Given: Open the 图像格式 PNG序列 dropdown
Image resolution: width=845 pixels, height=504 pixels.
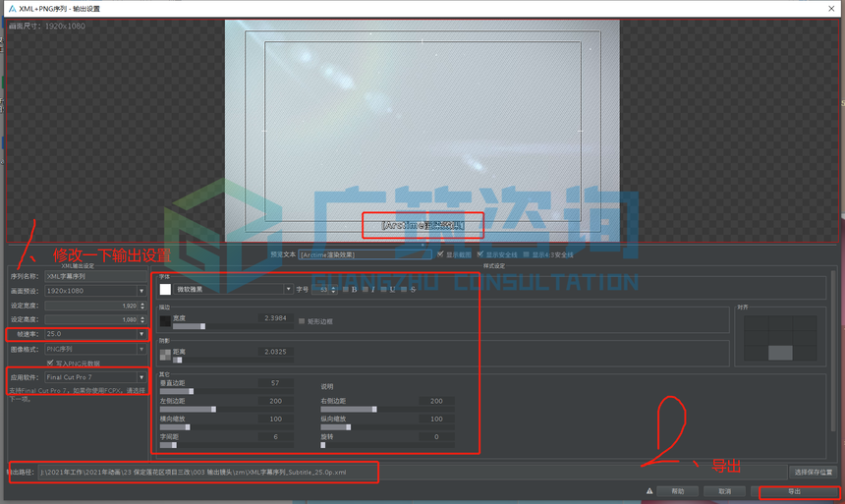Looking at the screenshot, I should point(95,349).
